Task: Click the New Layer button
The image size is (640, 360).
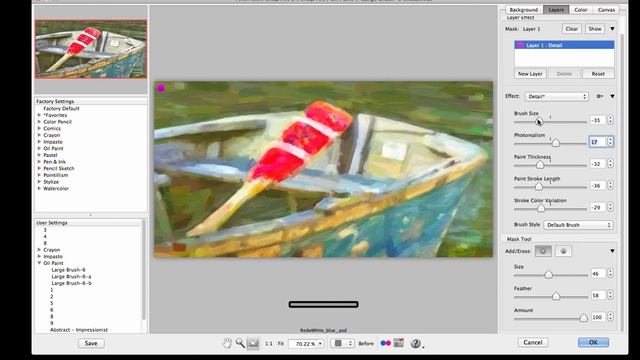Action: (x=530, y=73)
